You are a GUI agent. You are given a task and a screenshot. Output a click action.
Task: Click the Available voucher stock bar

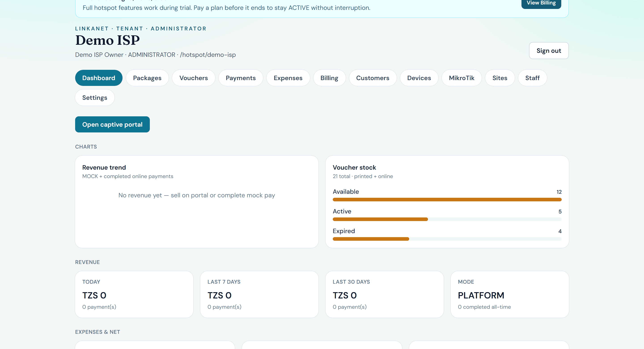(x=447, y=199)
